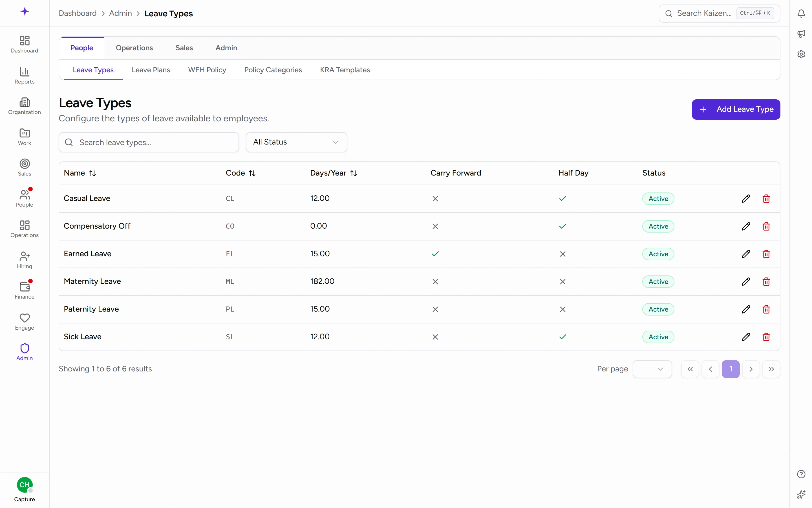Click the 182.00 days value
Screen dimensions: 812x508
pos(322,281)
